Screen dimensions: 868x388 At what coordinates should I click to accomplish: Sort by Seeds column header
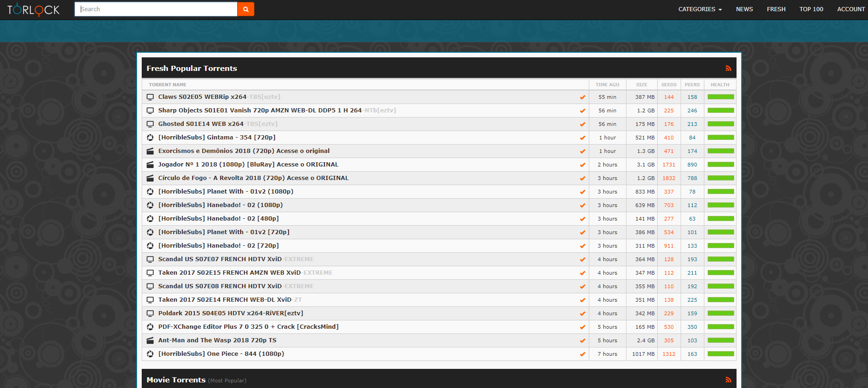(x=668, y=85)
